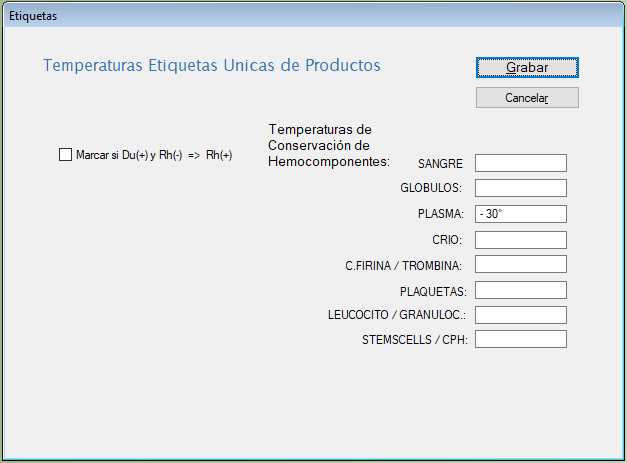This screenshot has width=627, height=463.
Task: Click the Temperaturas Etiquetas Unicas de Productos heading
Action: tap(212, 66)
